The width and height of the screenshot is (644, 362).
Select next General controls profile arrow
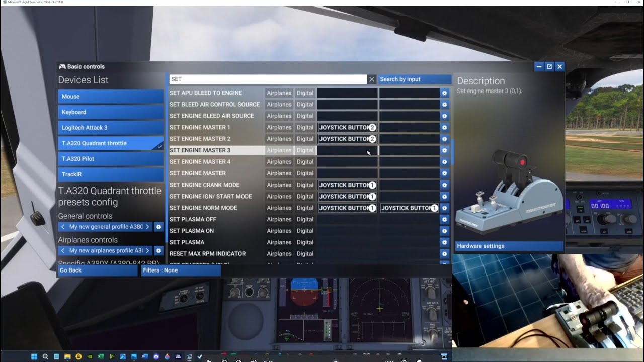coord(147,227)
